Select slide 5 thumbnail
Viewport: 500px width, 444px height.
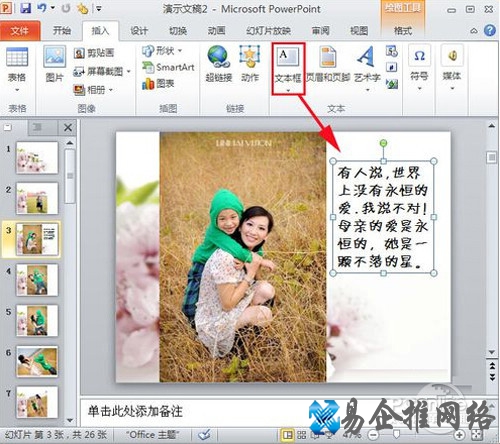tap(37, 321)
